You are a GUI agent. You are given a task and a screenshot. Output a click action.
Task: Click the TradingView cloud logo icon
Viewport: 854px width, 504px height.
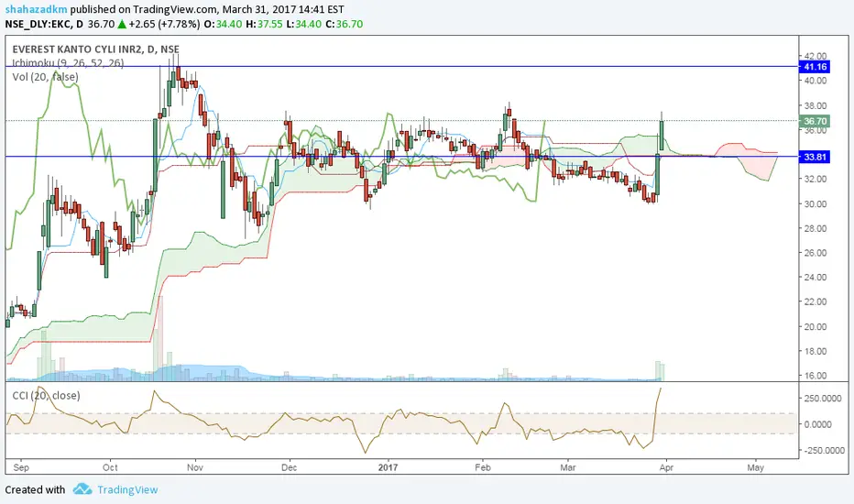tap(82, 488)
